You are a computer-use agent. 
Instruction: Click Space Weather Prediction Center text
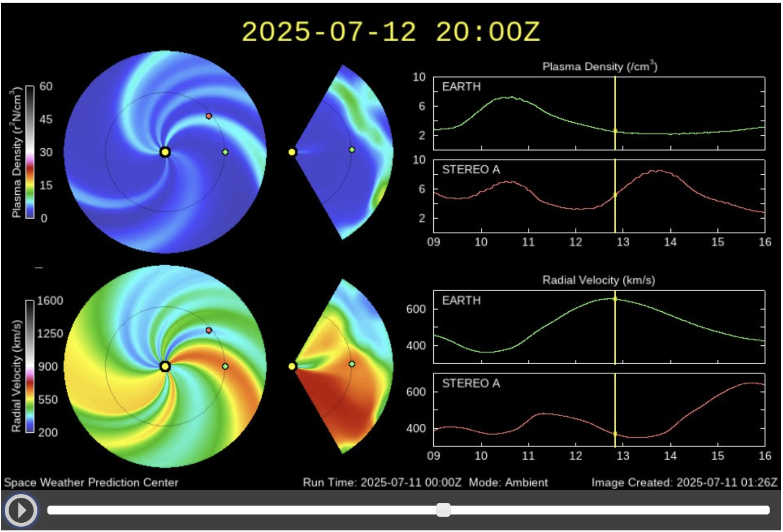91,482
